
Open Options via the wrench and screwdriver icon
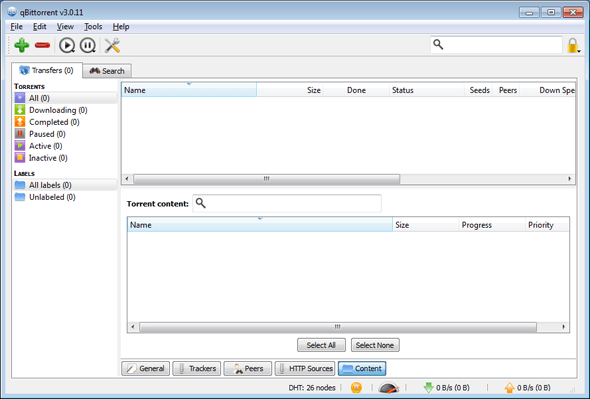click(x=112, y=46)
